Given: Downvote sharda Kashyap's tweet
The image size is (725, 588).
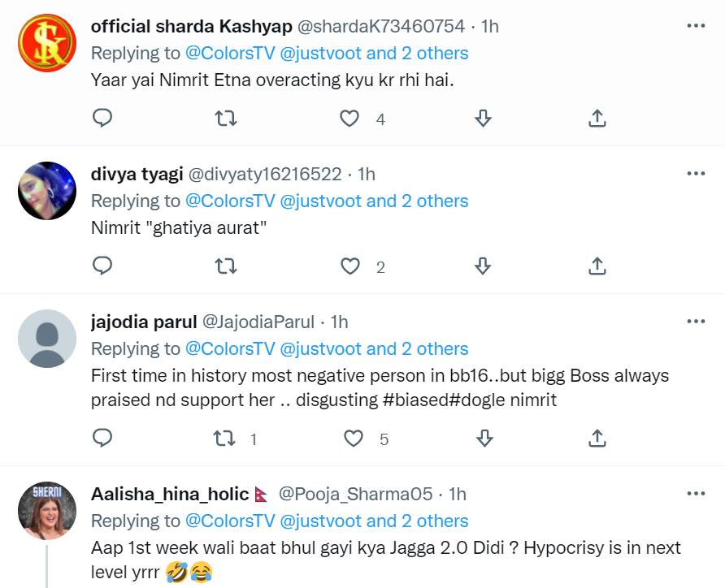Looking at the screenshot, I should 483,119.
